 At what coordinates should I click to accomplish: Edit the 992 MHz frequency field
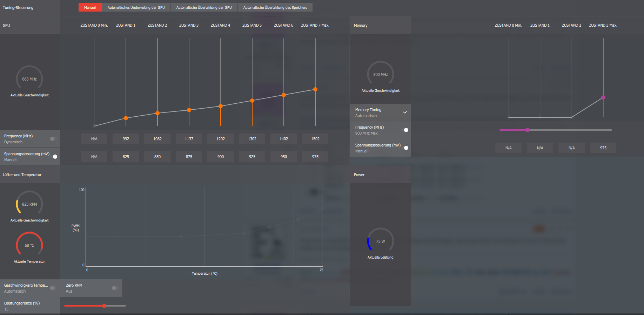pos(126,139)
